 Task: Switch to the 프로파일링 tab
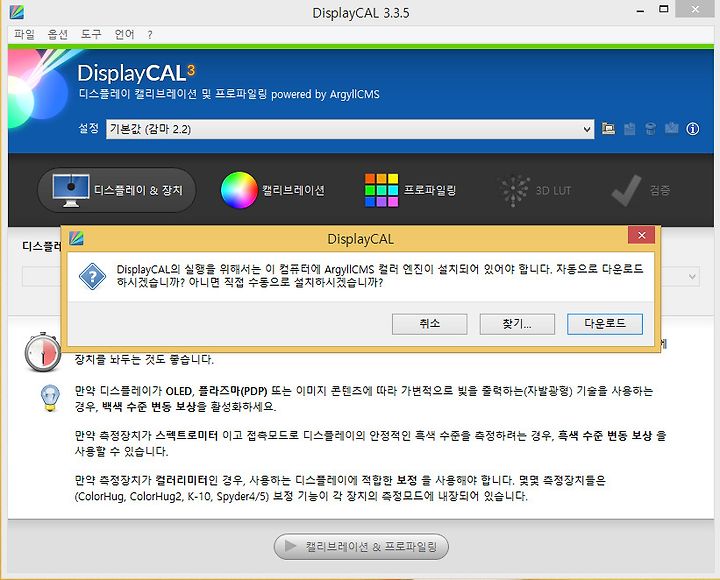tap(411, 190)
